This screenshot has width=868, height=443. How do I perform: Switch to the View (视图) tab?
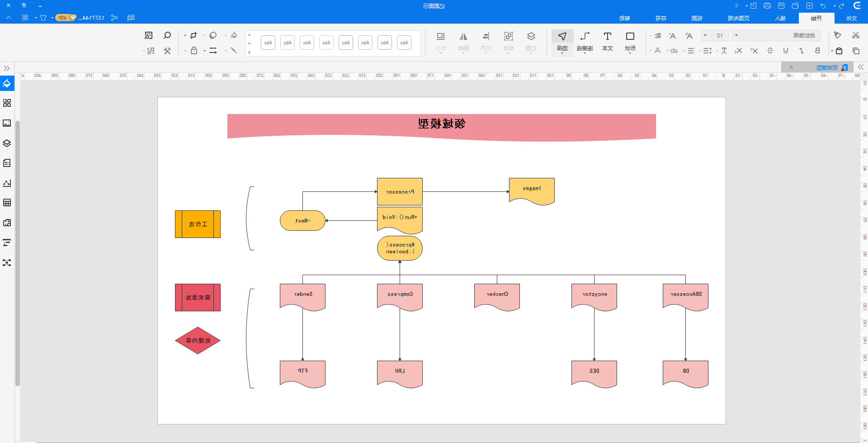pos(697,18)
